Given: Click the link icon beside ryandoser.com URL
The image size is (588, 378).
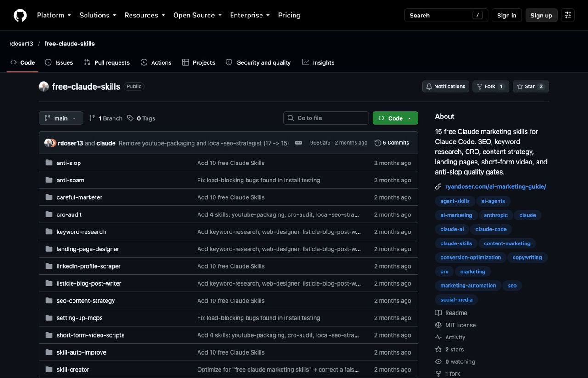Looking at the screenshot, I should tap(438, 186).
